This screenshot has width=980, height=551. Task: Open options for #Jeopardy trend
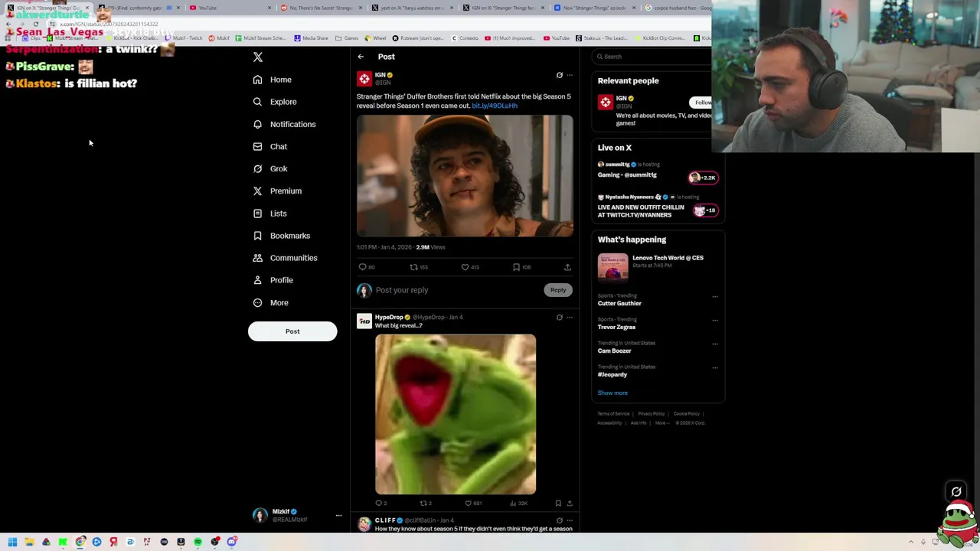pos(715,368)
